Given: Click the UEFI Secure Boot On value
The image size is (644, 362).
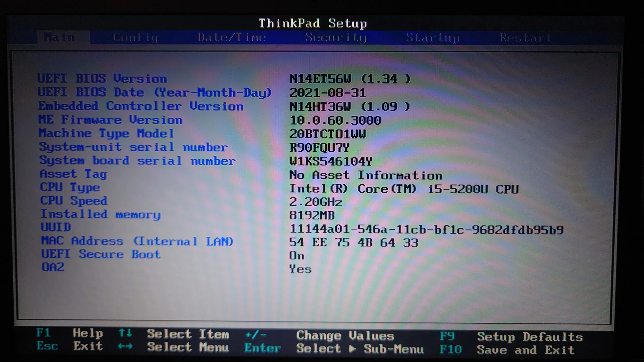Looking at the screenshot, I should coord(297,256).
